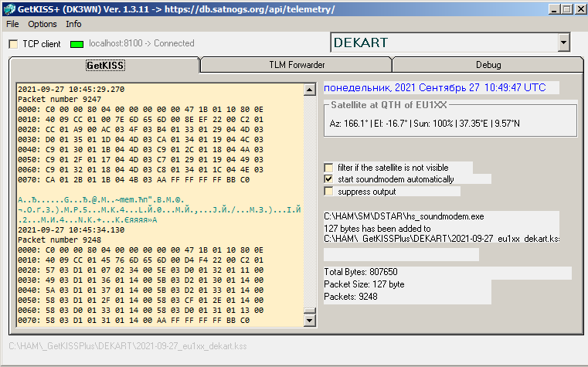This screenshot has width=588, height=367.
Task: Click the empty progress field below file path
Action: tap(401, 254)
